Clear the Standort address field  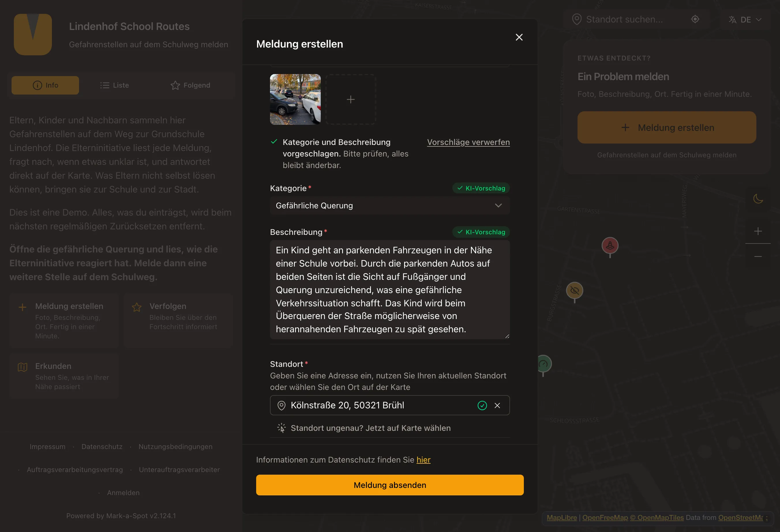coord(497,405)
